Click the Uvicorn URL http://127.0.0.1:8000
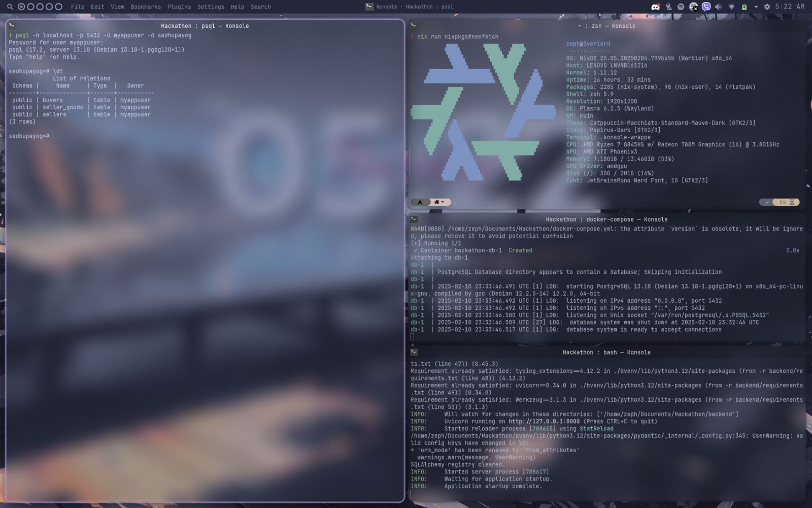 (x=544, y=421)
